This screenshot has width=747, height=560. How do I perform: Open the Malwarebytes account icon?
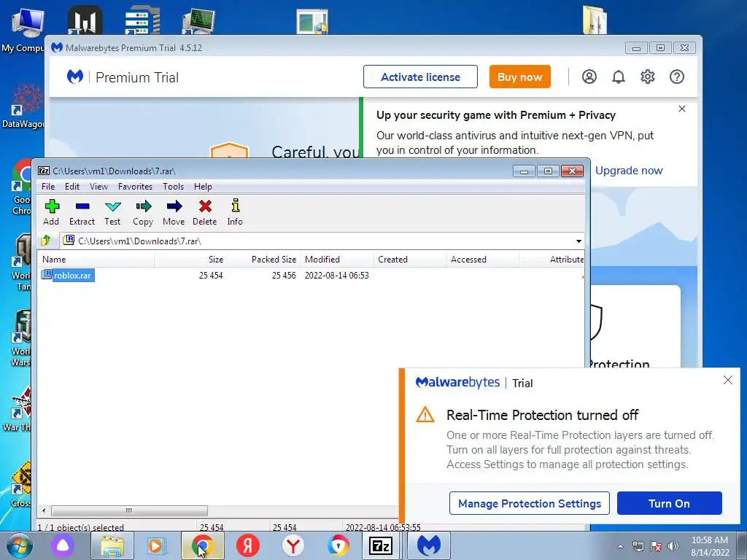pyautogui.click(x=589, y=77)
